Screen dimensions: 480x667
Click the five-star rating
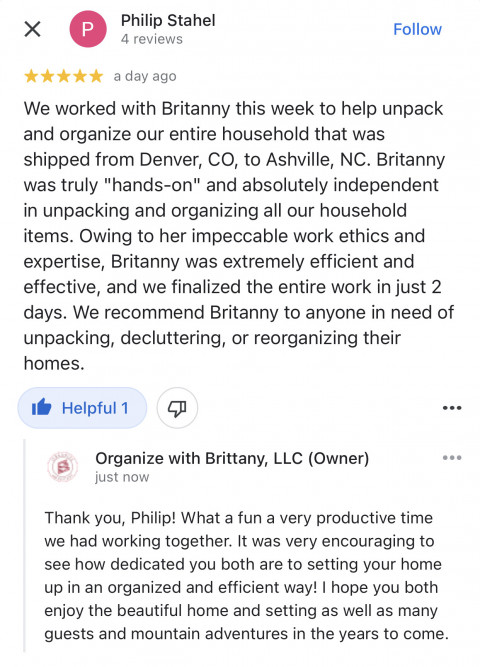point(64,76)
